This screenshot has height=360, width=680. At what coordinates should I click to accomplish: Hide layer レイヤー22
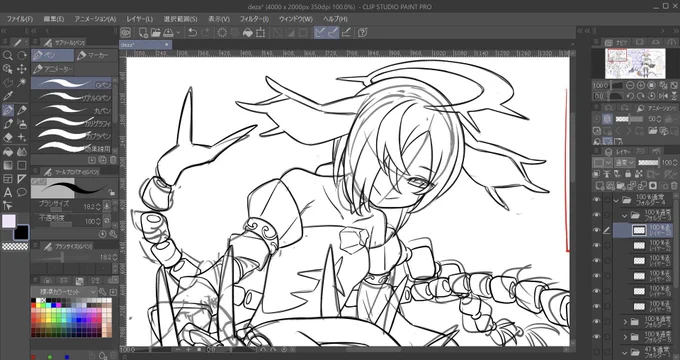tap(597, 245)
